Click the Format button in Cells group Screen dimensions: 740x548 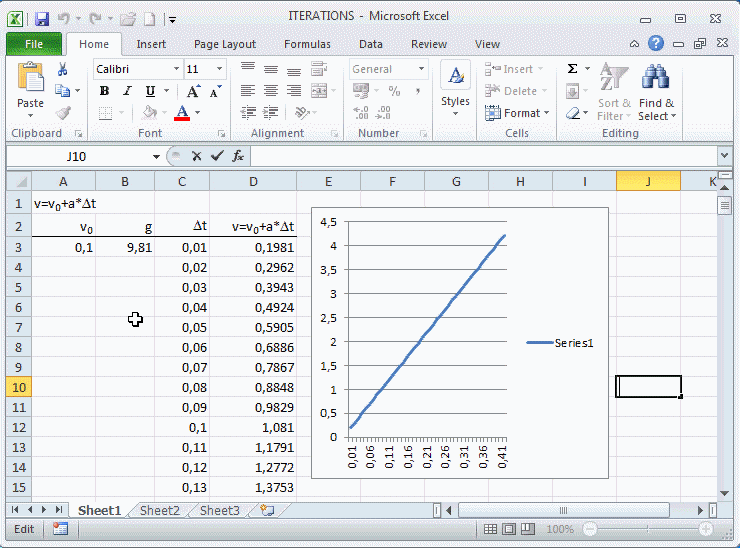pyautogui.click(x=516, y=113)
